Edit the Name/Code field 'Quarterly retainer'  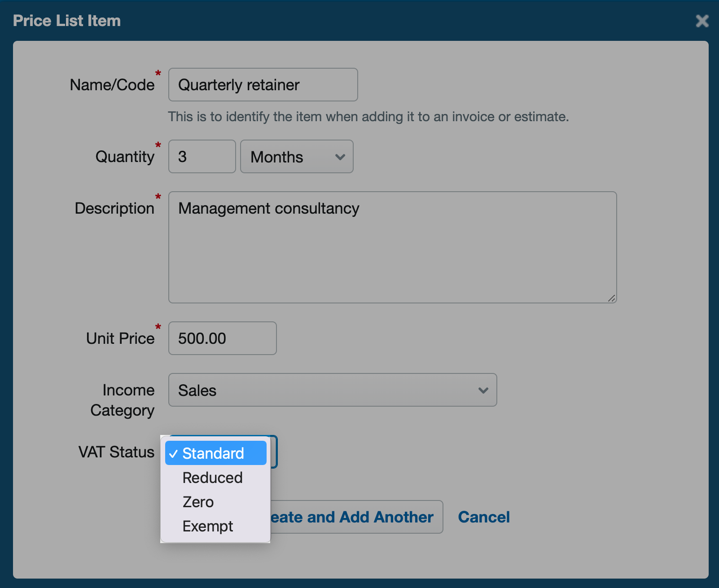[263, 85]
